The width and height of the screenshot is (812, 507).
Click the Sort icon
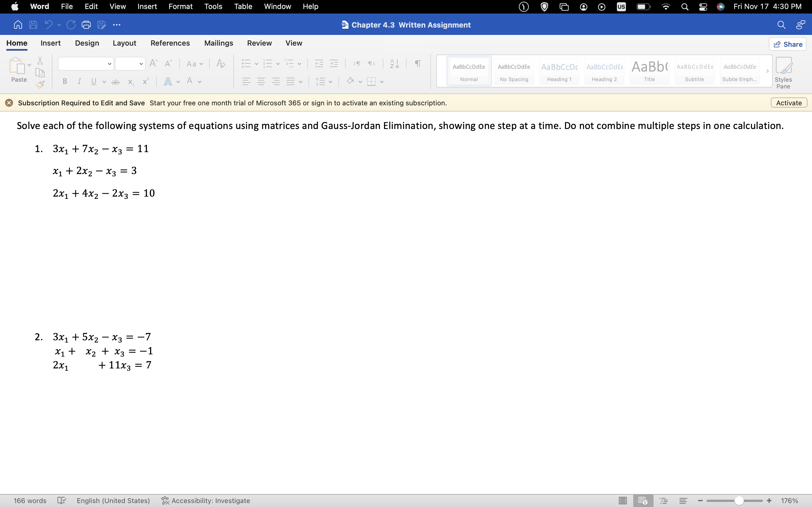coord(394,63)
